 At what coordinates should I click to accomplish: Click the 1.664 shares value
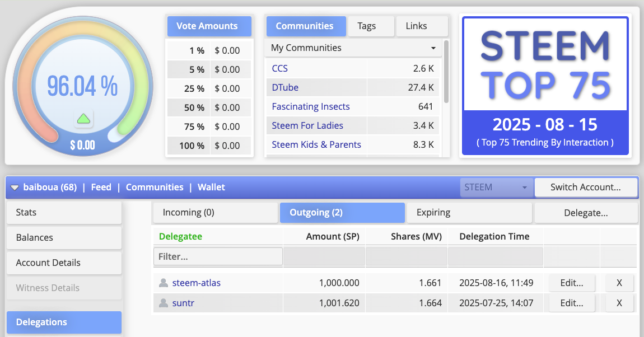point(430,303)
